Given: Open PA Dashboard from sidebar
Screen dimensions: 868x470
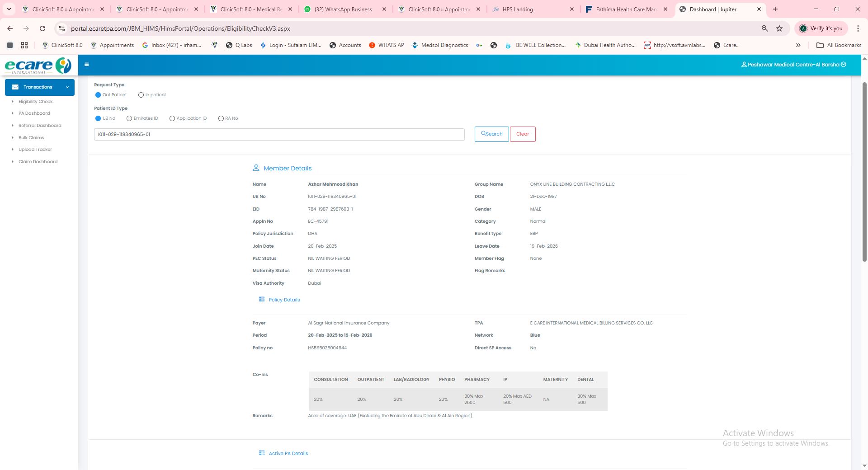Looking at the screenshot, I should pos(34,113).
